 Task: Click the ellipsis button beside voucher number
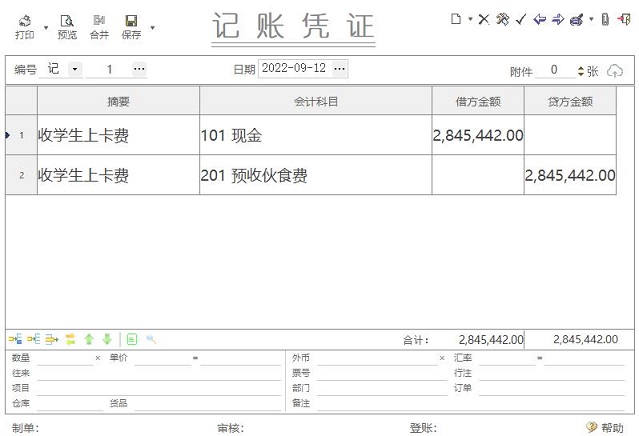click(x=139, y=69)
